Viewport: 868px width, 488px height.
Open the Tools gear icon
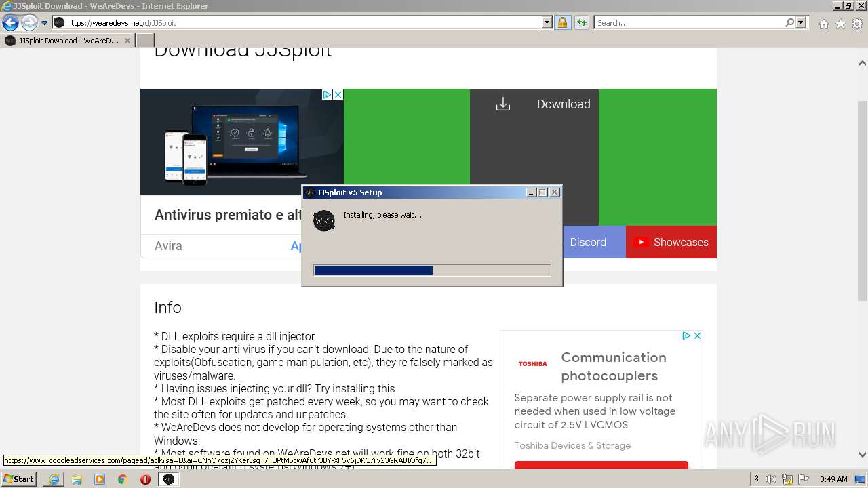(857, 24)
